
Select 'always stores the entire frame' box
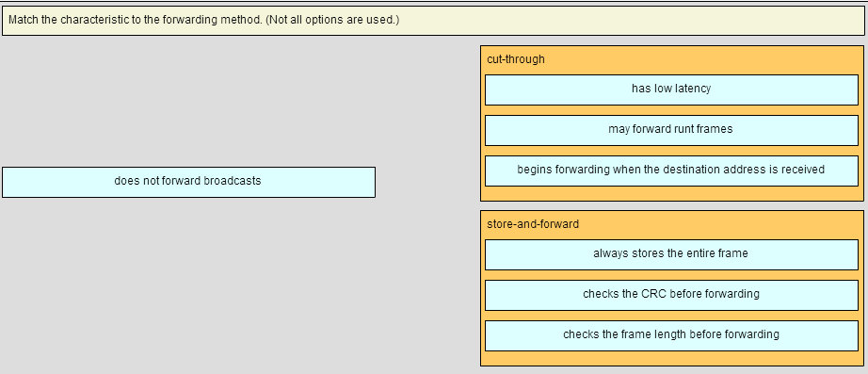pos(671,255)
